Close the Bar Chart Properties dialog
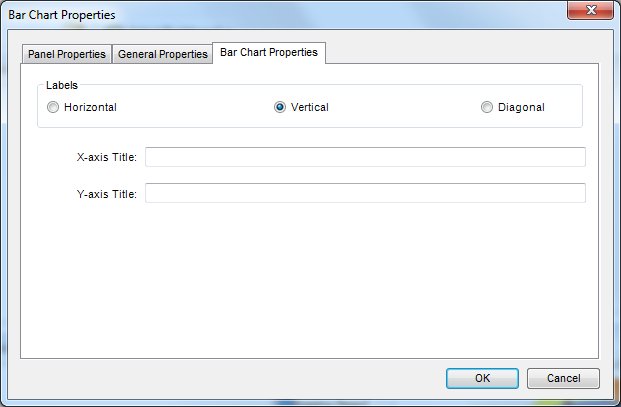Image resolution: width=621 pixels, height=407 pixels. (591, 13)
